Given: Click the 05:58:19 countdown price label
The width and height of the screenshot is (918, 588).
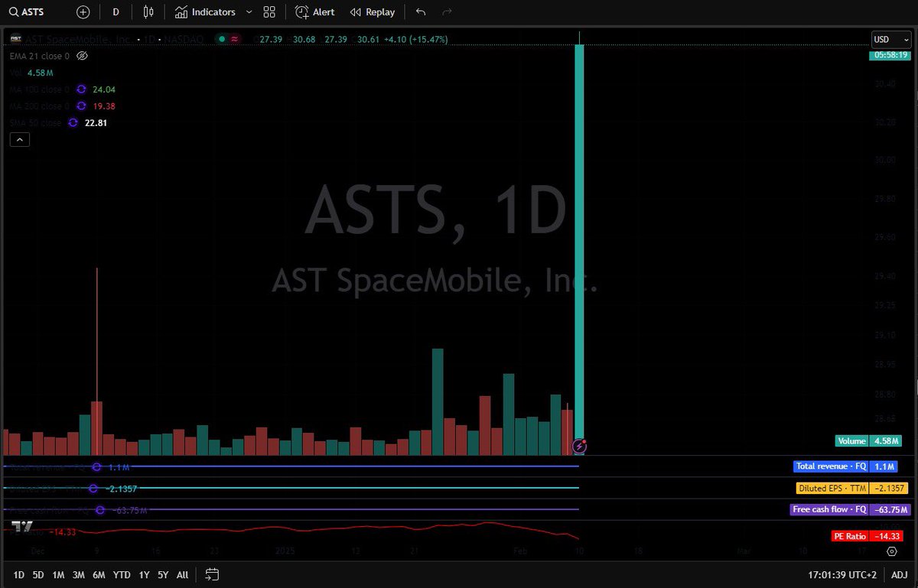Looking at the screenshot, I should (891, 55).
